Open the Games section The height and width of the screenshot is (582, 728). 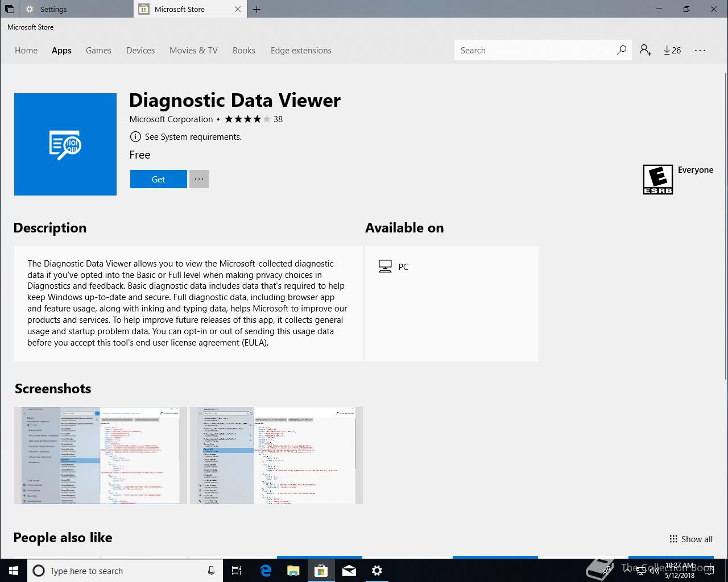(98, 51)
